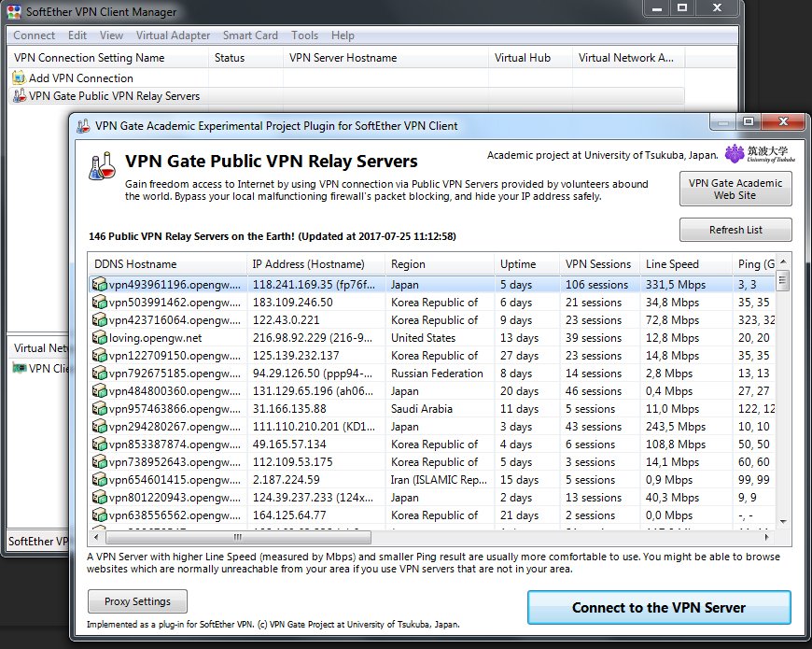This screenshot has width=812, height=649.
Task: Select the IP address 164.125.64.77
Action: 289,515
